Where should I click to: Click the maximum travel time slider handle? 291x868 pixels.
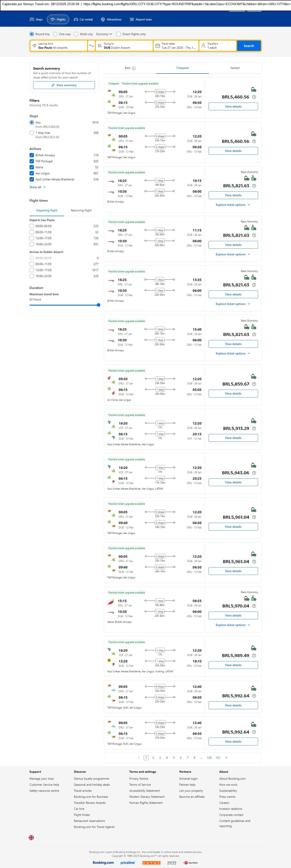98,305
